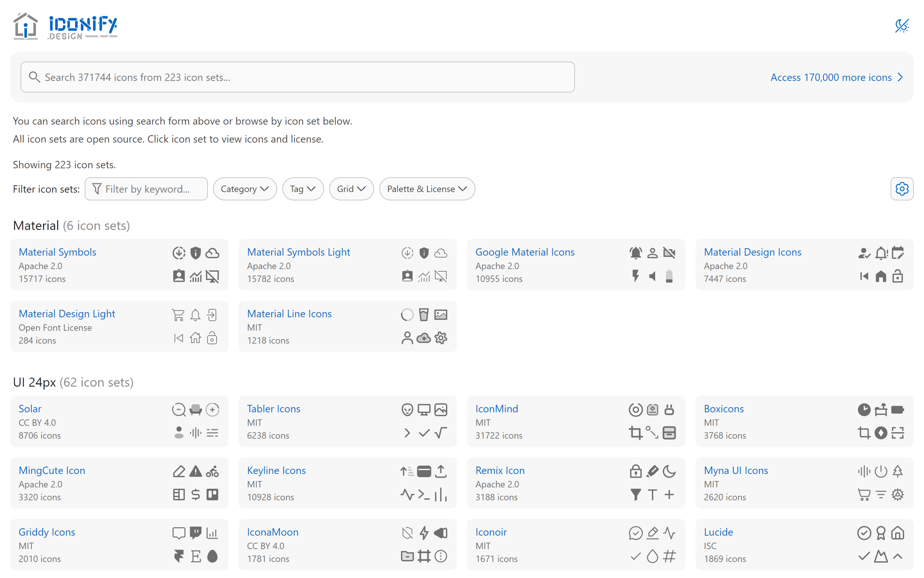
Task: Click the crop icon in IconMind card
Action: [x=635, y=433]
